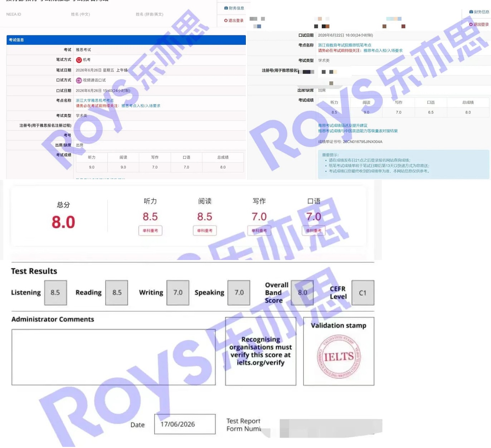Open 财务信息 in the Zhejiang University panel
This screenshot has width=491, height=448.
coord(234,8)
